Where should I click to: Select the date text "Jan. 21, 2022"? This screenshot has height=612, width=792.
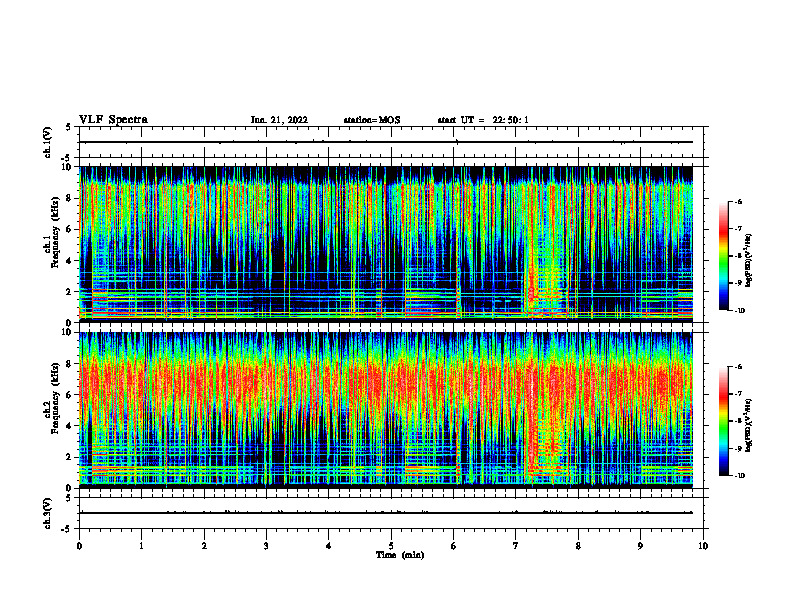(x=279, y=120)
